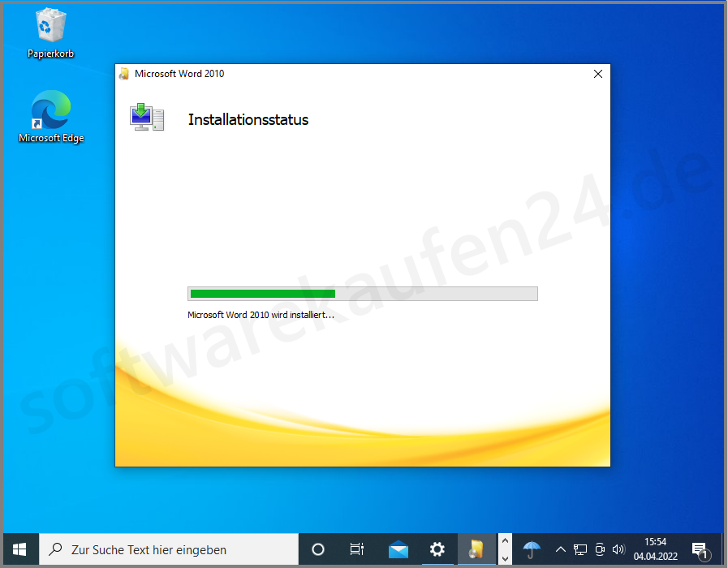
Task: Open the Mail app from the taskbar
Action: pyautogui.click(x=398, y=550)
